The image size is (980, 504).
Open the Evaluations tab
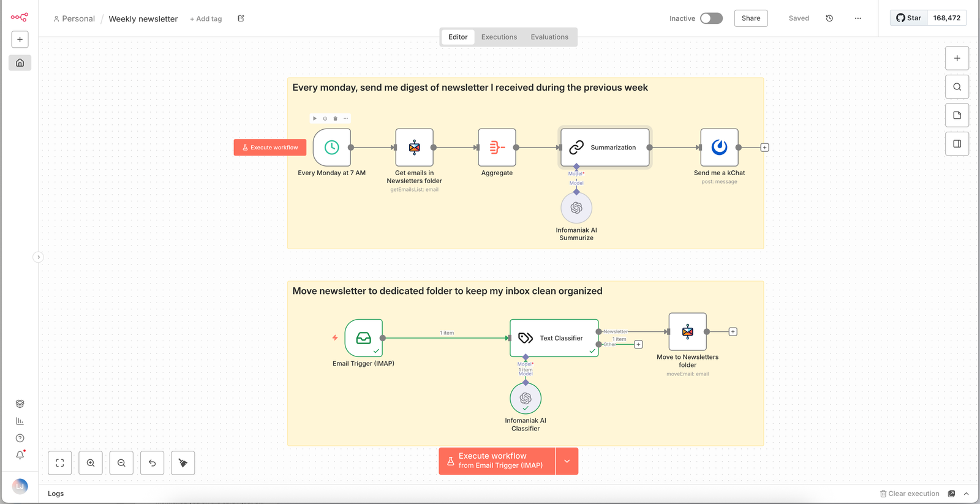(x=549, y=37)
